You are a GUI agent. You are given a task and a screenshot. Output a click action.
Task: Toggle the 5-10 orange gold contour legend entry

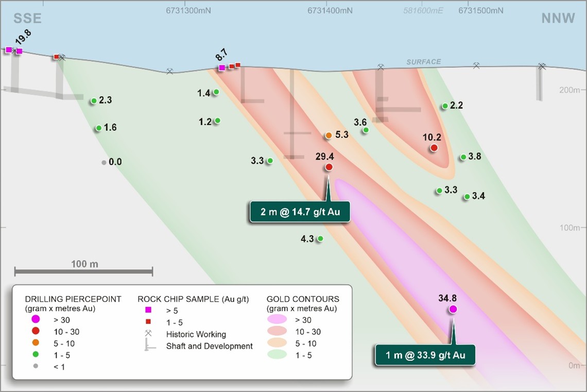[x=277, y=343]
